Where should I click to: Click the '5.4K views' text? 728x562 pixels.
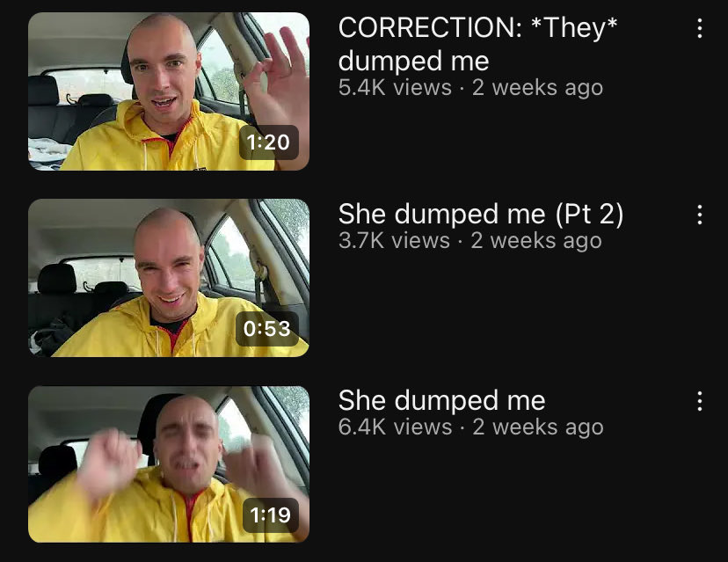[395, 87]
